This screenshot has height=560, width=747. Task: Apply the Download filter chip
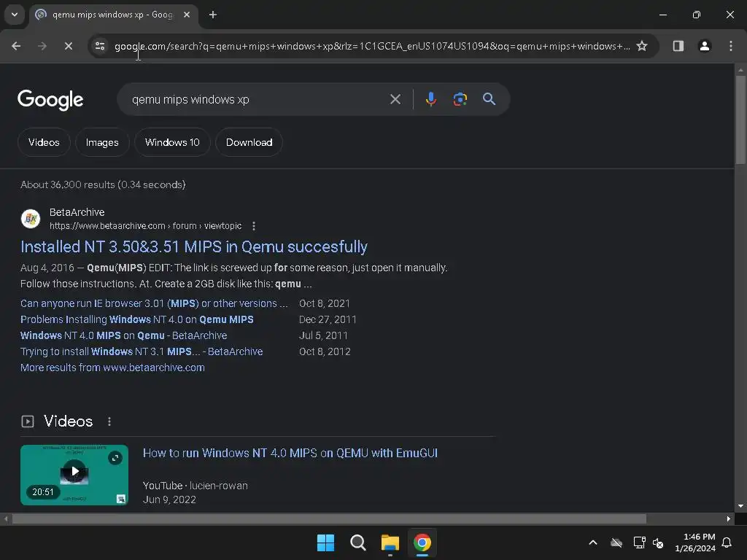[x=249, y=142]
